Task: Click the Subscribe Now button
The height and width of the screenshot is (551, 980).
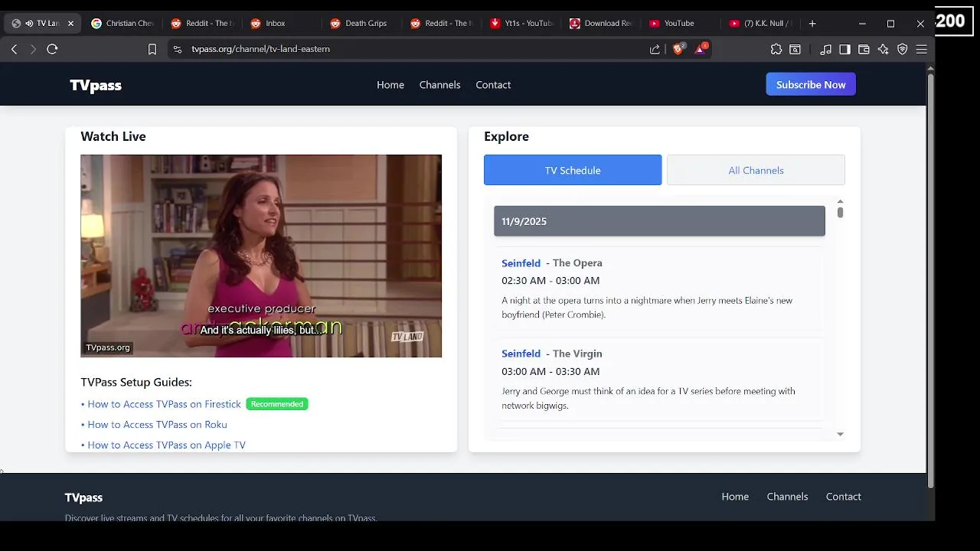Action: click(x=811, y=85)
